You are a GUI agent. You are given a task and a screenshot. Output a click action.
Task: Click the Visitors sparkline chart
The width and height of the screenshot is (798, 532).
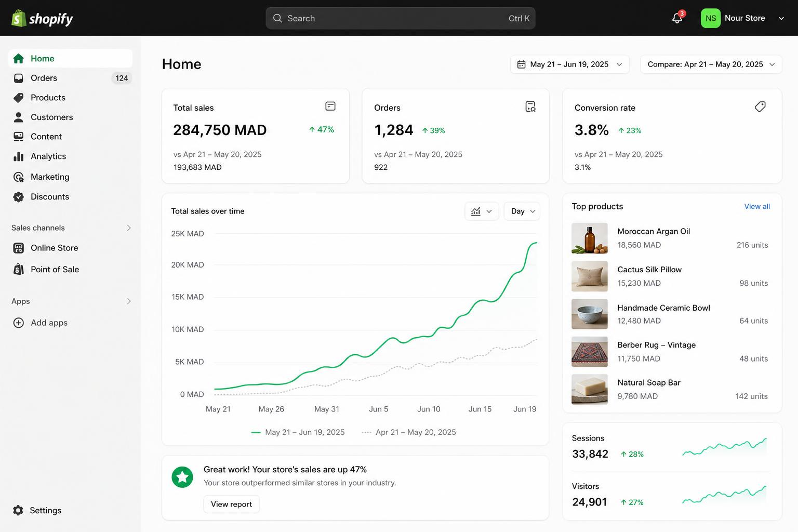(x=725, y=495)
